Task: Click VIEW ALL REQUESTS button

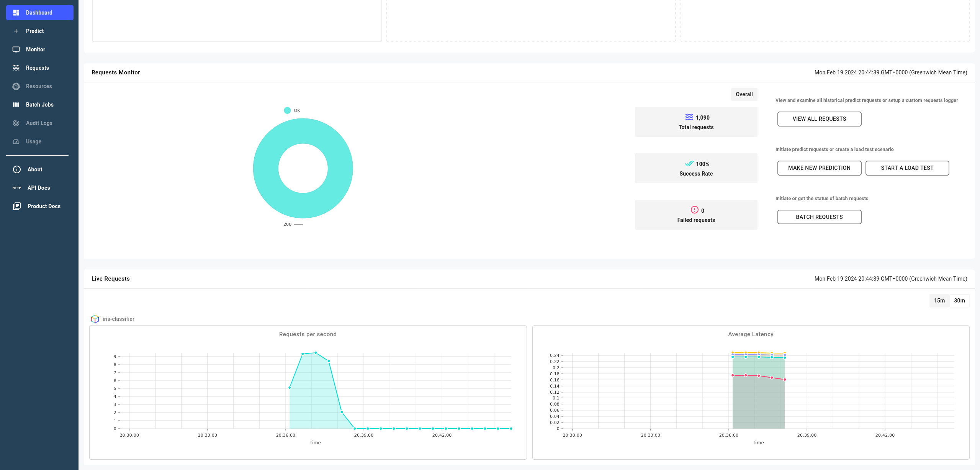Action: (819, 119)
